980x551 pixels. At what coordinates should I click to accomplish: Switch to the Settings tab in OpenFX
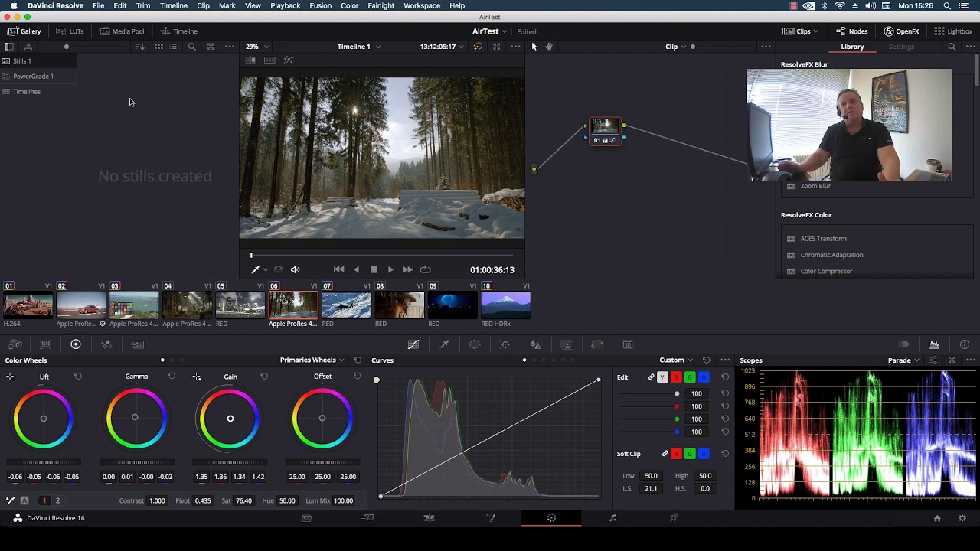tap(900, 47)
